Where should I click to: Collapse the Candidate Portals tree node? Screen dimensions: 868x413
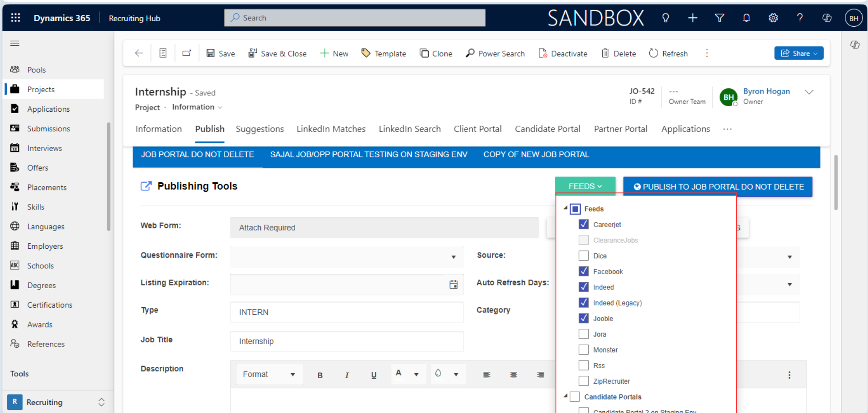click(x=566, y=396)
